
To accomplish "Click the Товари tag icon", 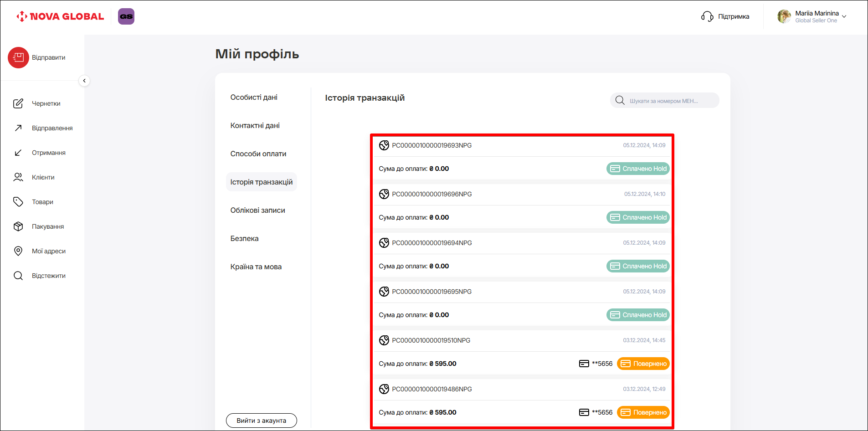I will click(x=18, y=202).
